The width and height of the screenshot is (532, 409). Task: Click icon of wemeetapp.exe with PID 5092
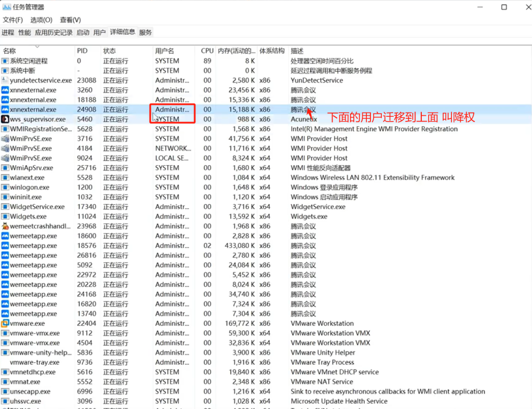pos(5,265)
